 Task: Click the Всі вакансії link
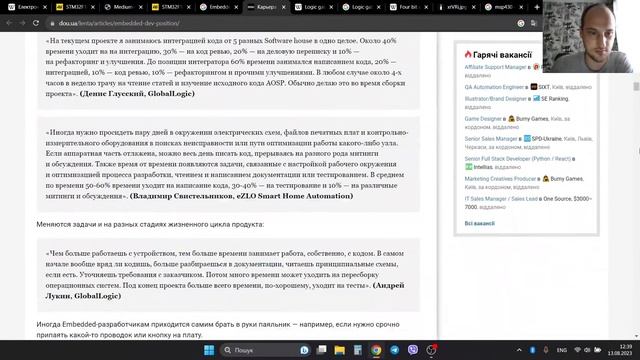tap(480, 223)
